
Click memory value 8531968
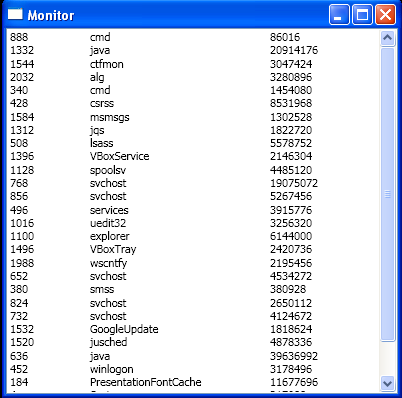coord(291,103)
